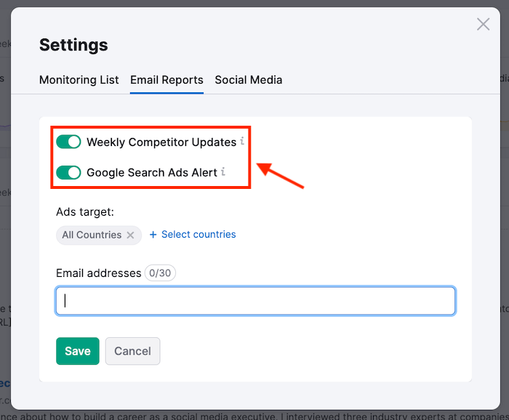Image resolution: width=509 pixels, height=420 pixels.
Task: Click info icon beside Weekly Competitor Updates
Action: coord(242,141)
